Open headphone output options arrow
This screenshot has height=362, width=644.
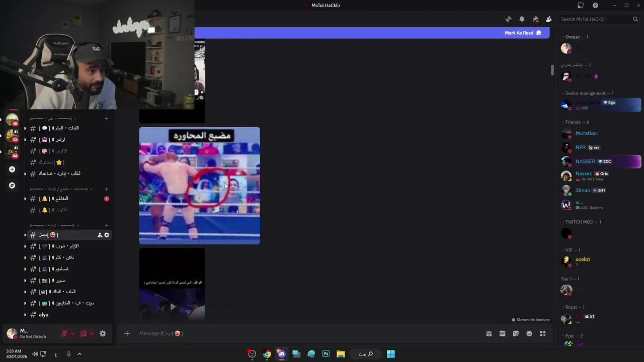92,333
